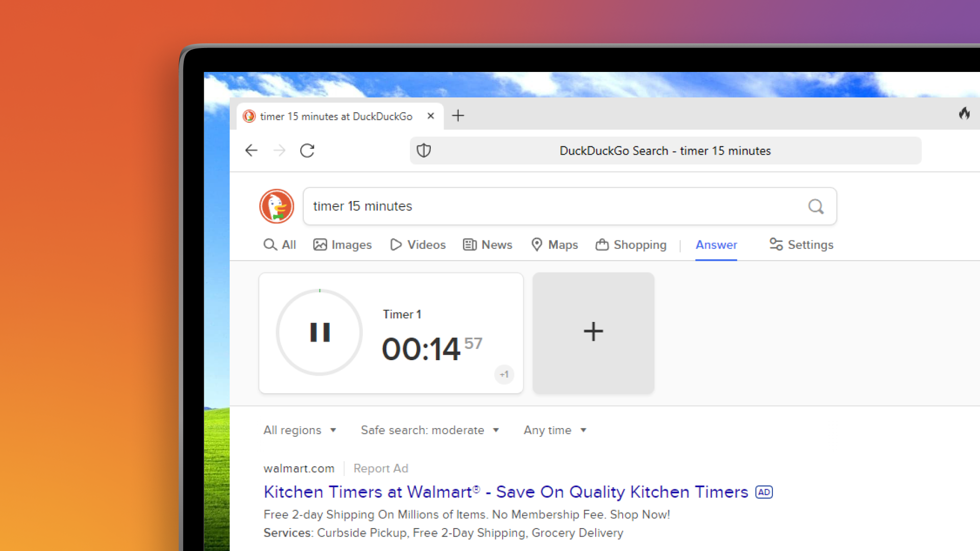Click the +1 timer label badge
Screen dimensions: 980x551
(504, 374)
